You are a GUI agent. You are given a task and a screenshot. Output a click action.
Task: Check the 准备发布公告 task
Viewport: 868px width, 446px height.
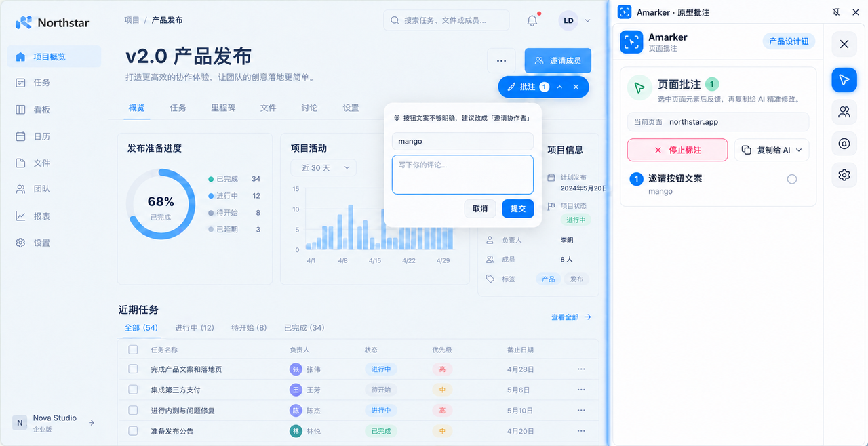point(133,431)
